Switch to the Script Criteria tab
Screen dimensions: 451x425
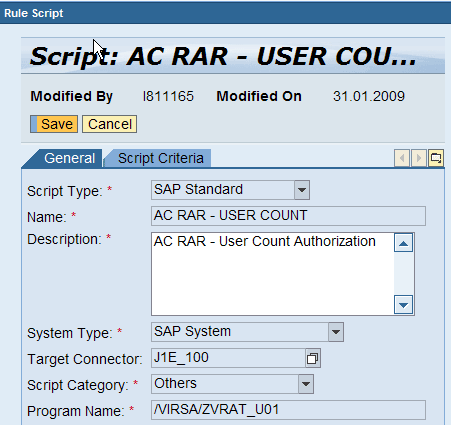pyautogui.click(x=161, y=158)
